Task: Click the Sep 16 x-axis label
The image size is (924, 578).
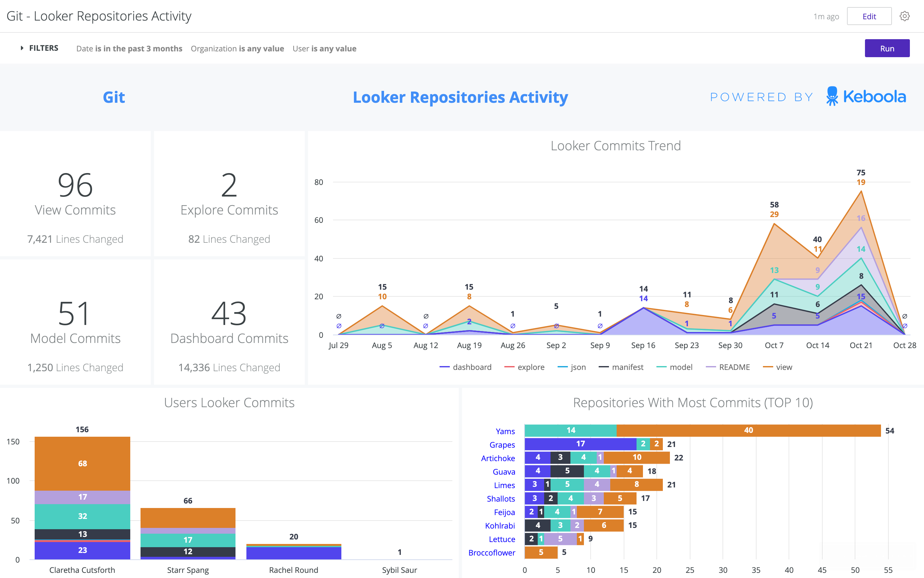Action: point(643,345)
